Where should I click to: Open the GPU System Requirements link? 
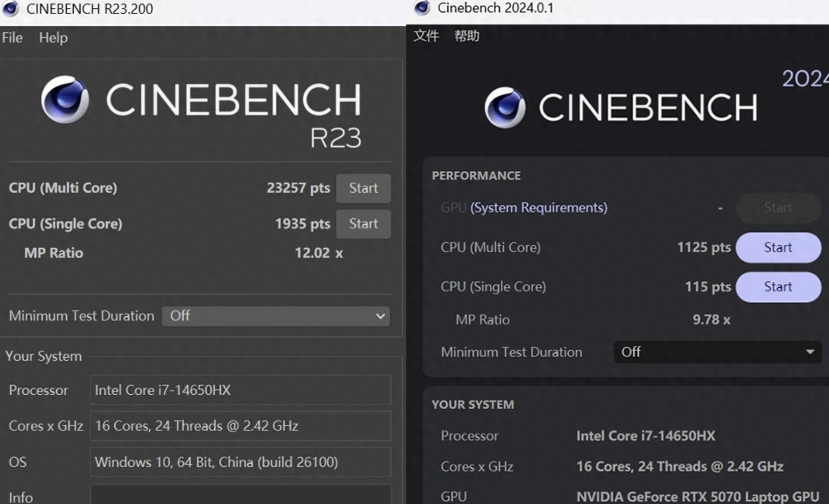(538, 207)
